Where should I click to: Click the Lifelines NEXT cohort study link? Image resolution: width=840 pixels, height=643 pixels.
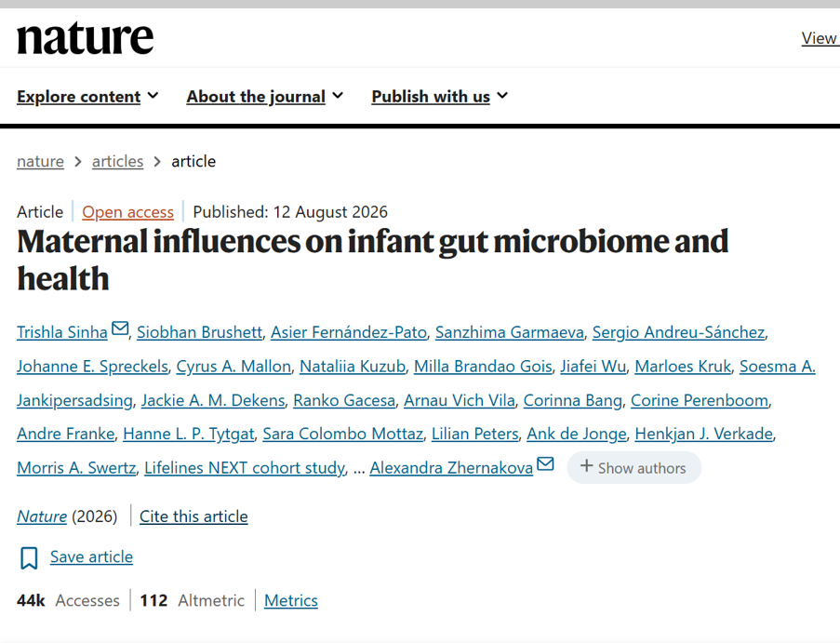245,468
